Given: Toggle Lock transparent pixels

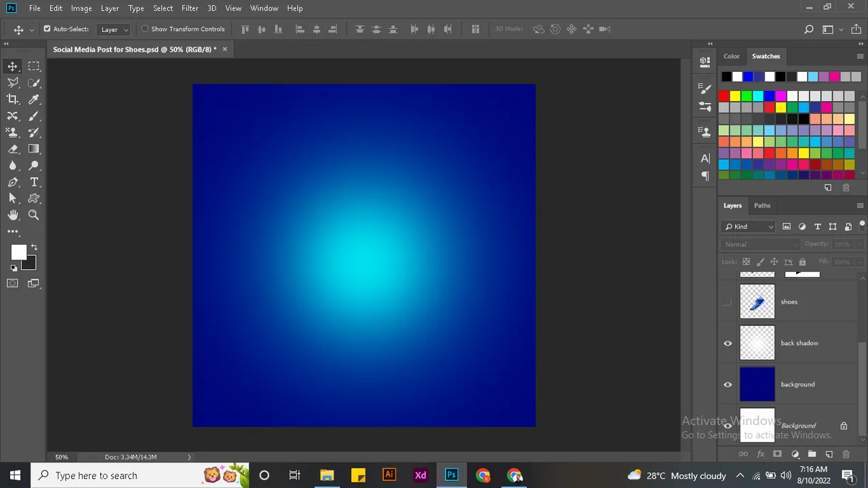Looking at the screenshot, I should click(x=746, y=262).
